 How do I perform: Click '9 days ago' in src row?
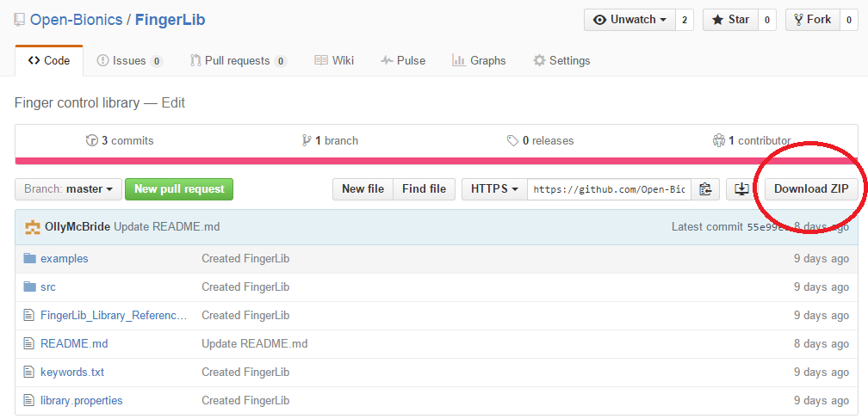(821, 287)
